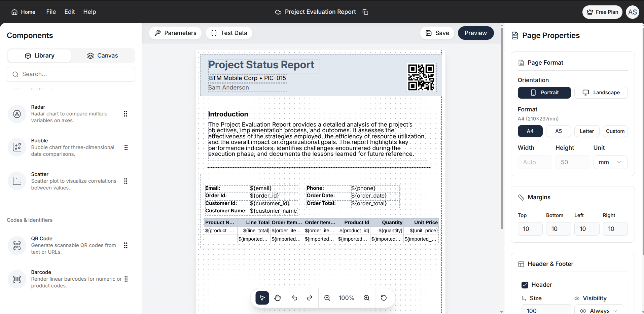Open the Parameters panel
Image resolution: width=644 pixels, height=314 pixels.
(175, 33)
